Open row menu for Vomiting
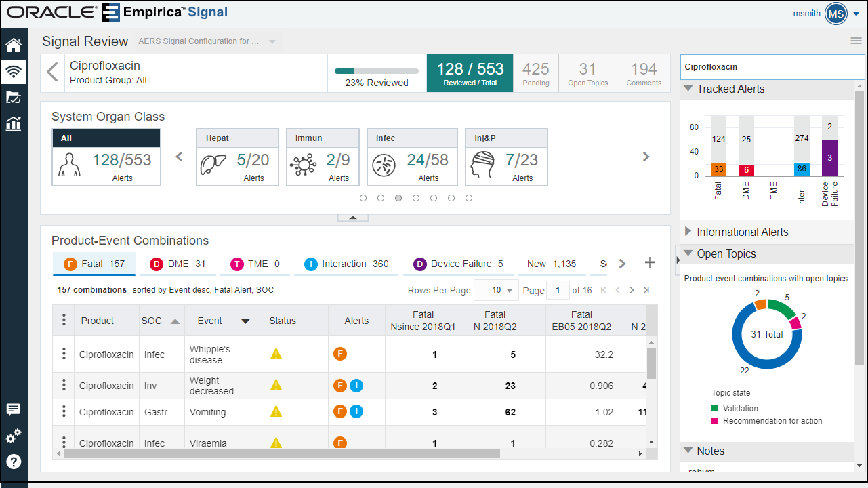This screenshot has height=488, width=868. pyautogui.click(x=64, y=411)
